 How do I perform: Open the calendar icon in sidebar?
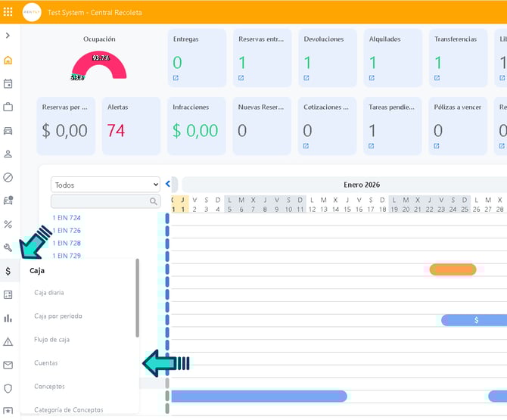[8, 84]
